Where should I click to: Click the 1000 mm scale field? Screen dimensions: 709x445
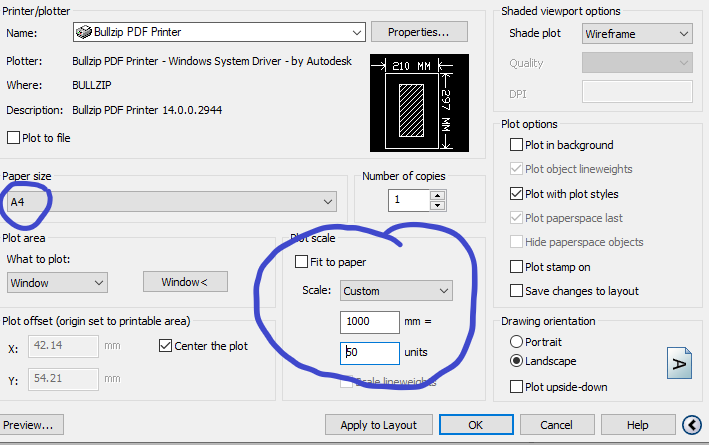pyautogui.click(x=370, y=322)
